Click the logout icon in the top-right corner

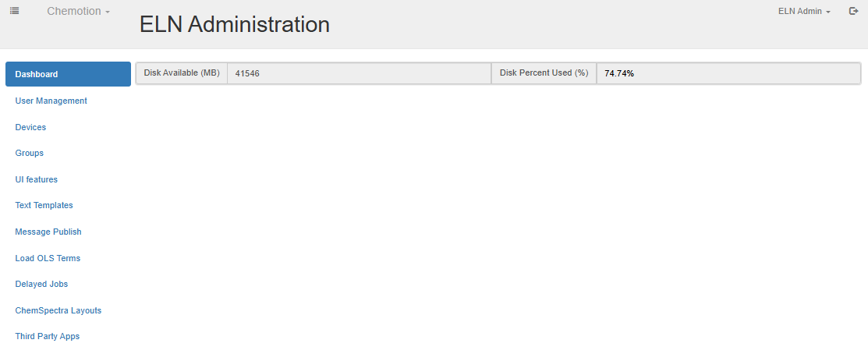853,11
